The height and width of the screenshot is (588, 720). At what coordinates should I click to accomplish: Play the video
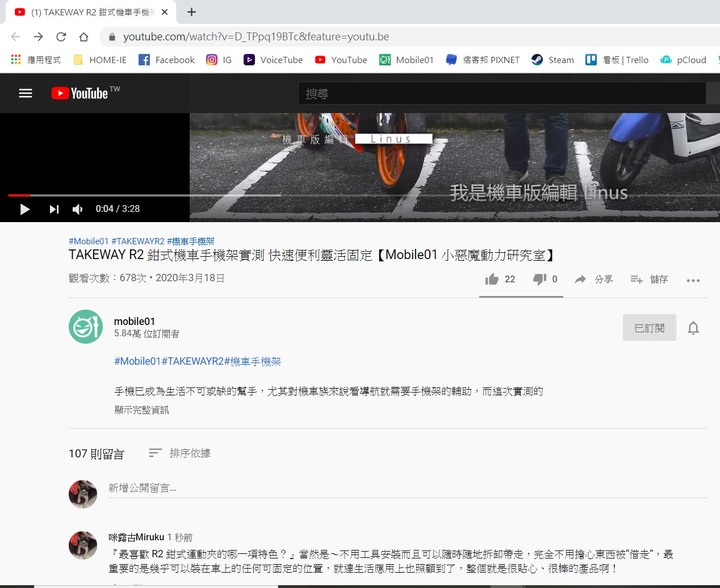[x=25, y=209]
